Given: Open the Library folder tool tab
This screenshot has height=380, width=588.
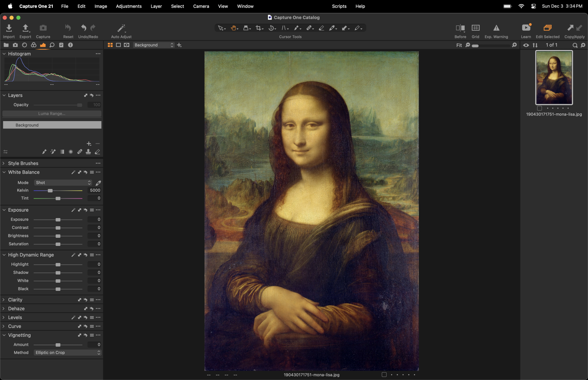Looking at the screenshot, I should (6, 45).
